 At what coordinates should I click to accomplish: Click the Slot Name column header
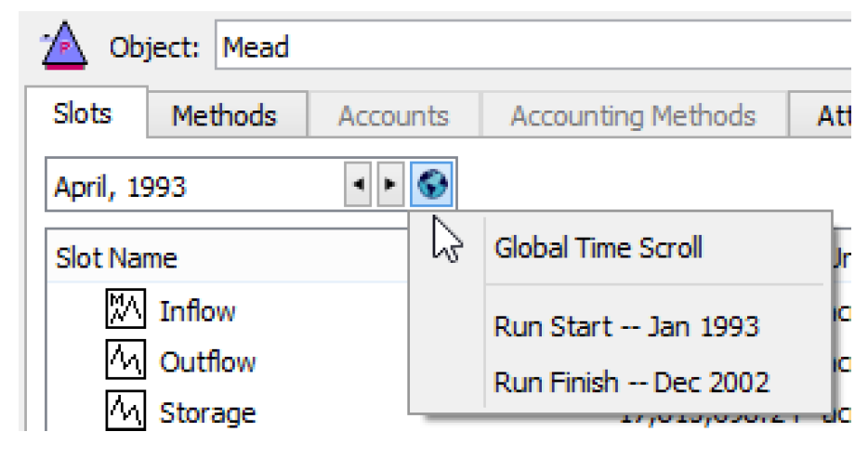click(116, 257)
